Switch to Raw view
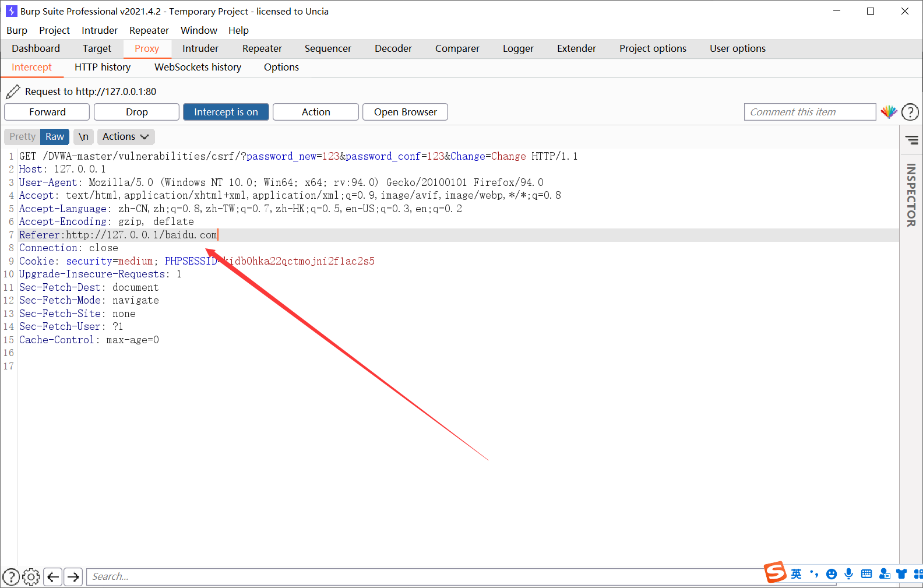Viewport: 923px width, 588px height. [55, 136]
